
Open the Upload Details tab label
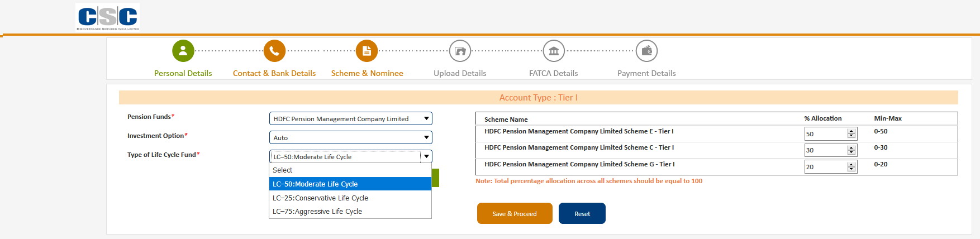point(460,73)
